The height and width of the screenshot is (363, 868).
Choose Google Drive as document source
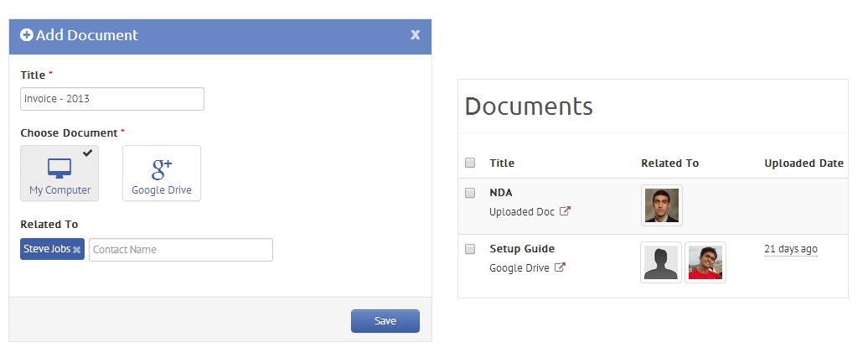tap(162, 173)
